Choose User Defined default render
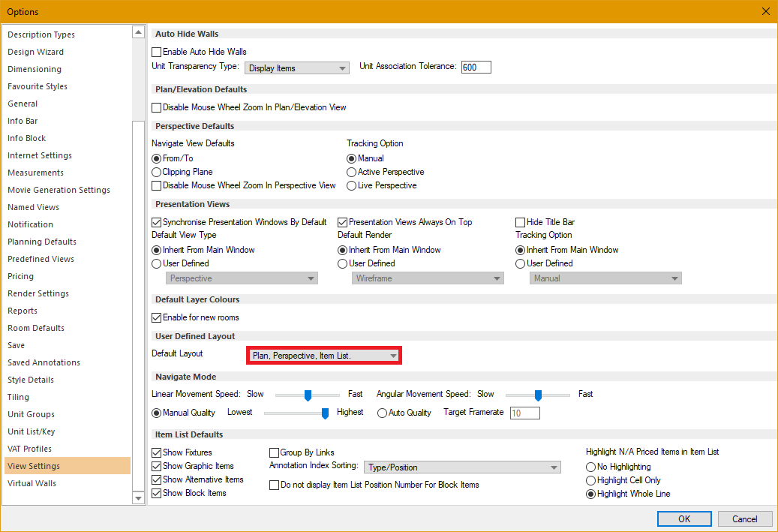The image size is (778, 532). coord(342,263)
